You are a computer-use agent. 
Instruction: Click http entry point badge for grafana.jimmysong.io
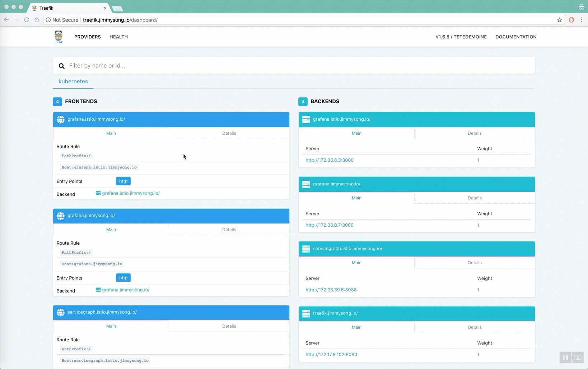coord(123,278)
